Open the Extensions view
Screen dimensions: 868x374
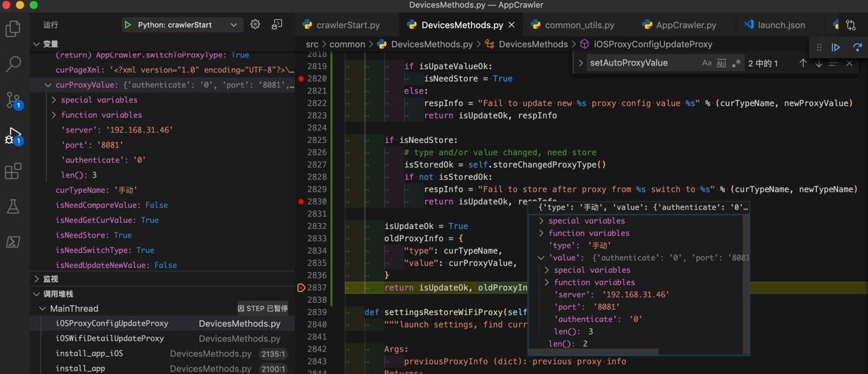[x=13, y=171]
